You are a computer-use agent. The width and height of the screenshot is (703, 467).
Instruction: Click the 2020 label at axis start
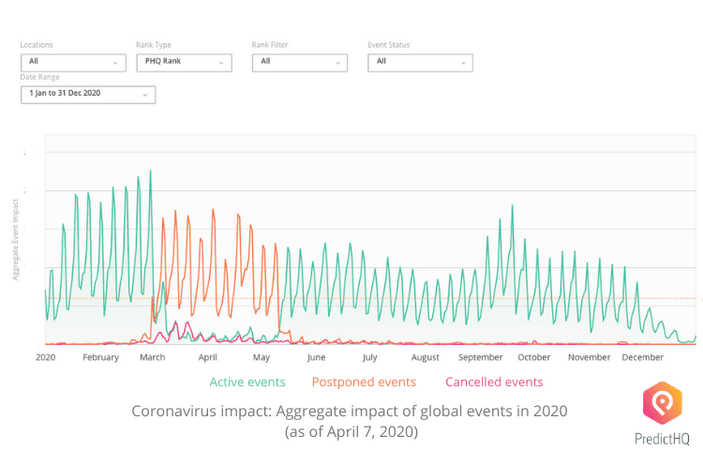tap(45, 357)
